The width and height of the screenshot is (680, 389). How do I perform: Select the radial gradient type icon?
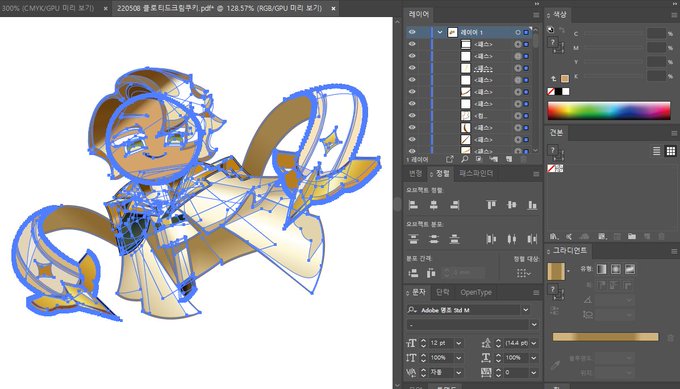click(x=616, y=269)
